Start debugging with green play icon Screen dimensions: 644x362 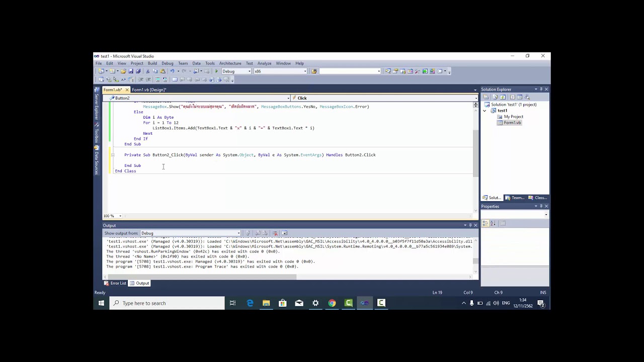[x=216, y=71]
